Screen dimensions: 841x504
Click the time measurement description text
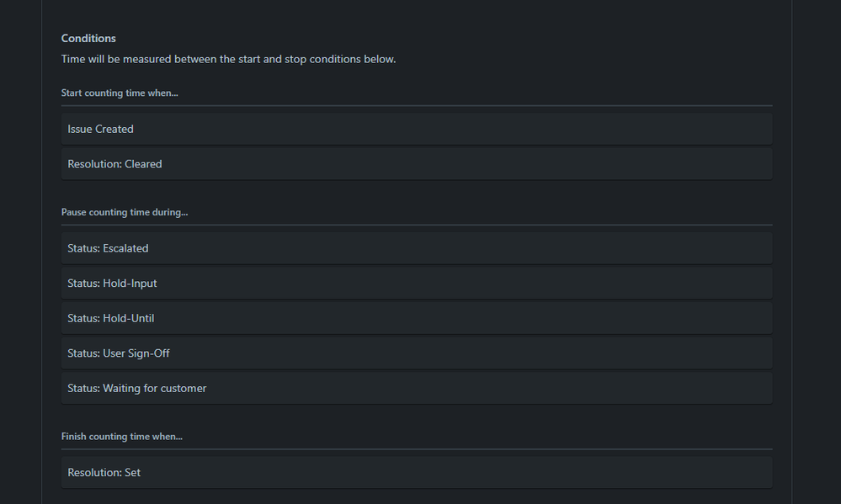228,59
